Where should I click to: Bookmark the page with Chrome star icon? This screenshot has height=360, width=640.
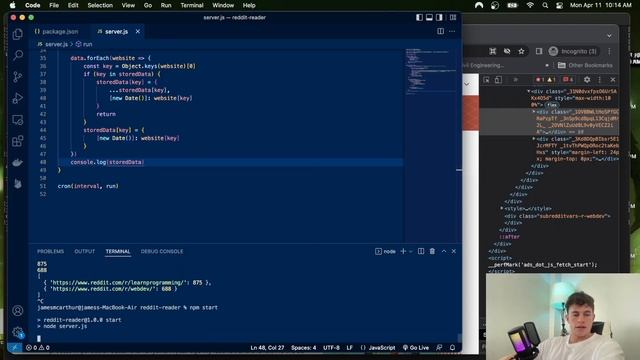[x=521, y=51]
